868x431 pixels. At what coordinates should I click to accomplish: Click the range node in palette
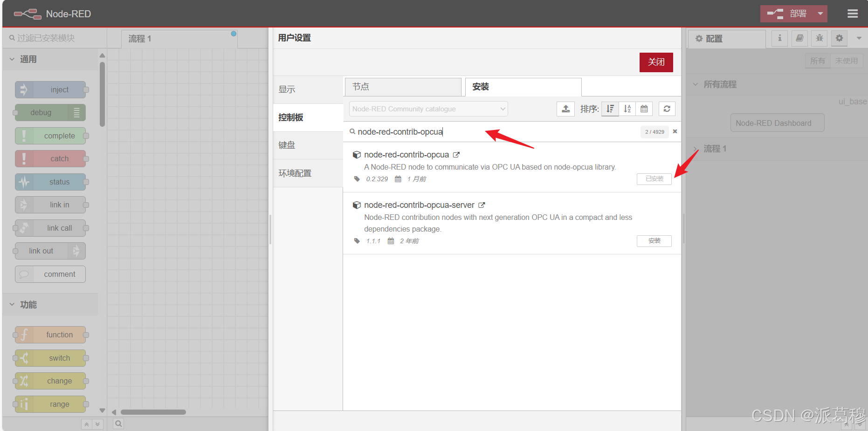coord(50,404)
